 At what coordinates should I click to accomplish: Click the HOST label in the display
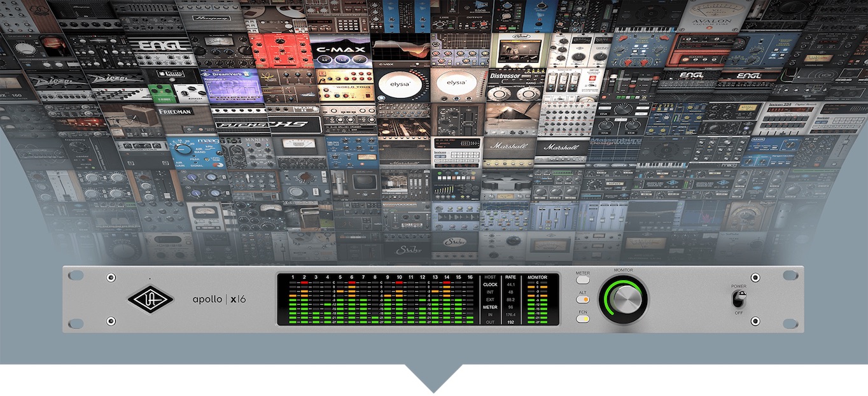point(490,277)
